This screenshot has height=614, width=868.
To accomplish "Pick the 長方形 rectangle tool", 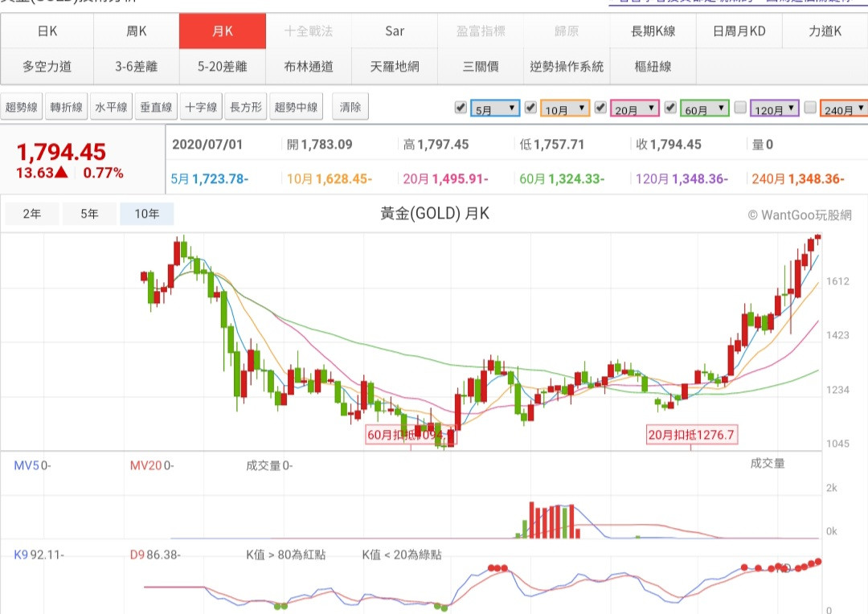I will tap(246, 107).
